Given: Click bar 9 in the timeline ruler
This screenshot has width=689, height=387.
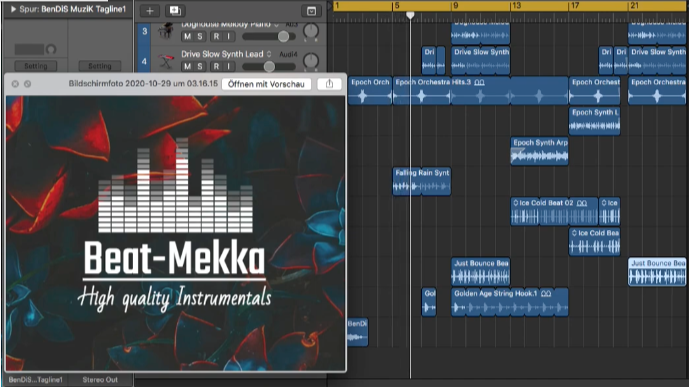Looking at the screenshot, I should [456, 6].
